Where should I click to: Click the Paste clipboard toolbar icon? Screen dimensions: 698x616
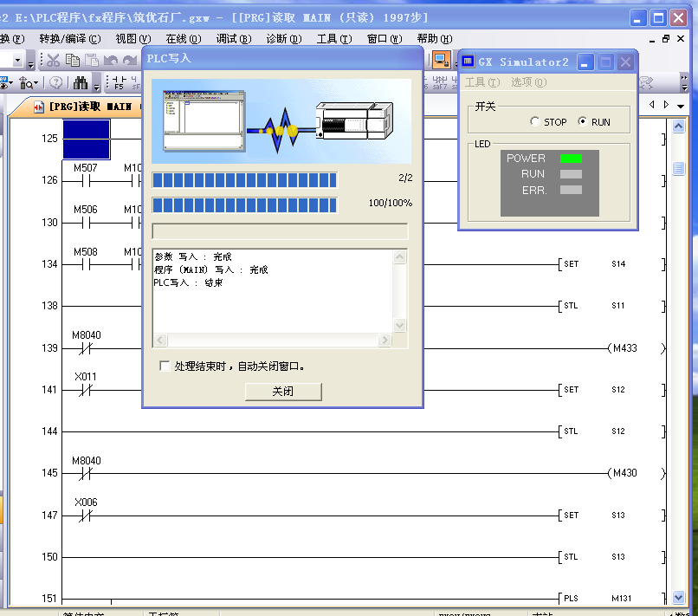92,60
